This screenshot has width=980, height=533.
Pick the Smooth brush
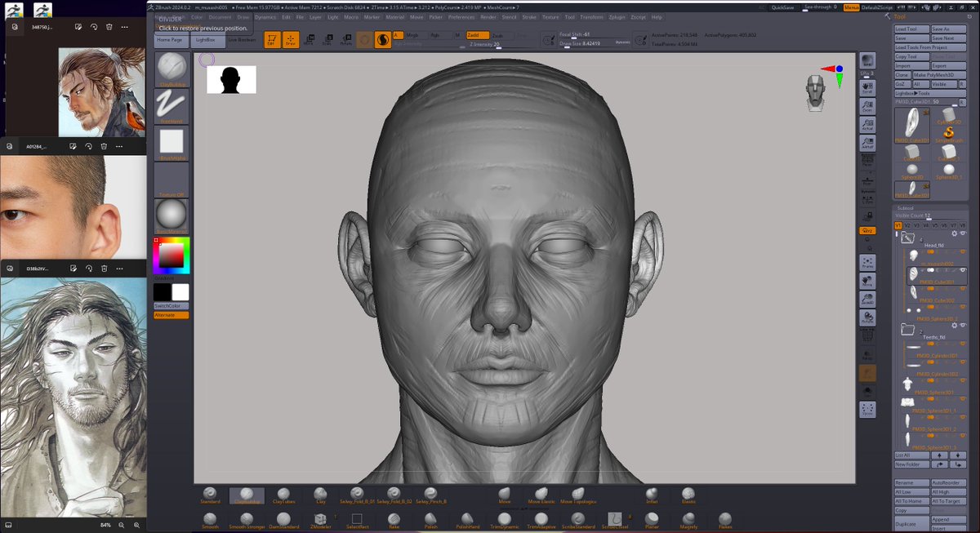[210, 521]
